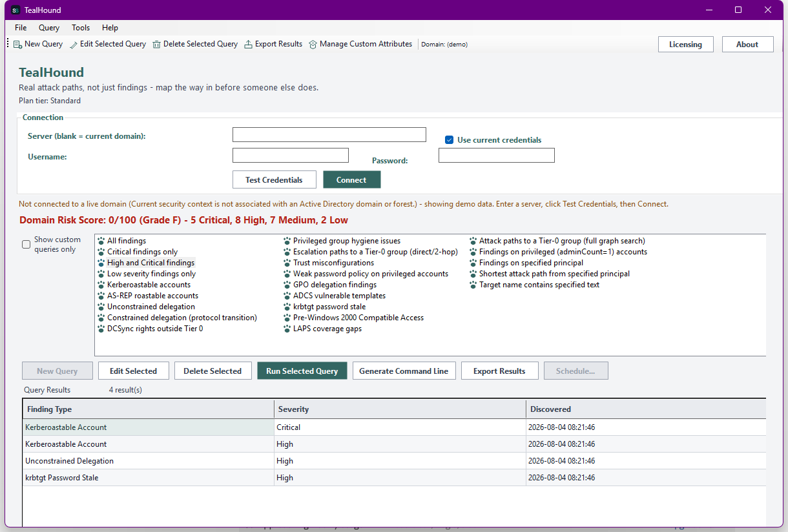Click Generate Command Line button
The width and height of the screenshot is (788, 532).
point(404,371)
